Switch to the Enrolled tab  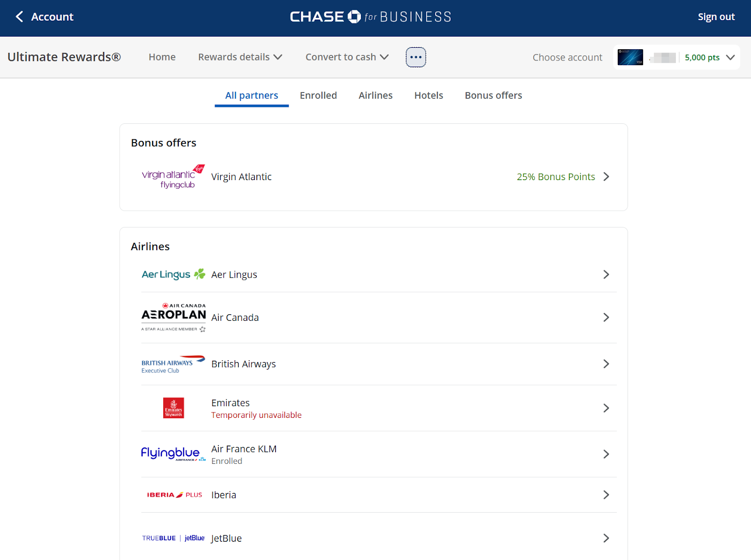tap(318, 96)
